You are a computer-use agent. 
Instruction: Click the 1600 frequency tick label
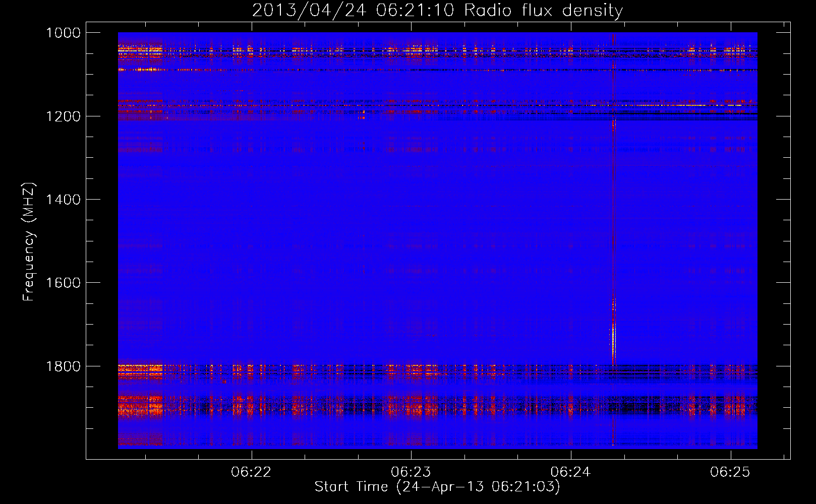point(63,283)
